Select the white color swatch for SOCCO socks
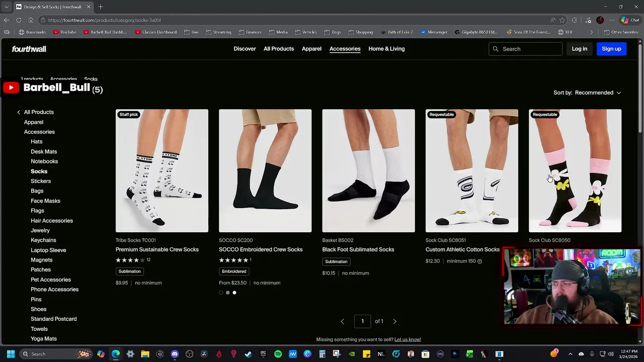 (234, 293)
